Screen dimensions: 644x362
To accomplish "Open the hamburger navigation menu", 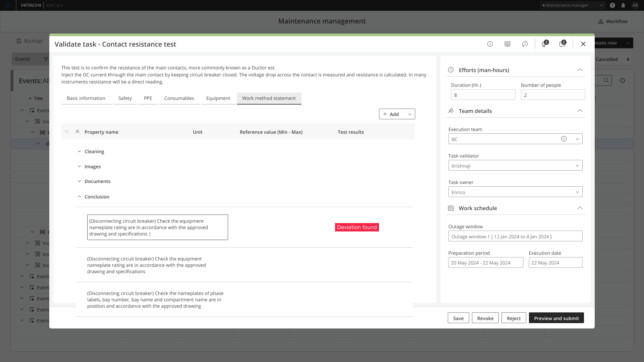I will [x=8, y=5].
